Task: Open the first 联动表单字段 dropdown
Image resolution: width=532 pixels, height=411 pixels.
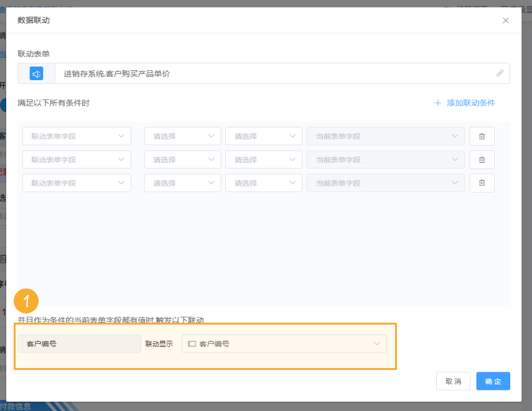Action: [77, 136]
